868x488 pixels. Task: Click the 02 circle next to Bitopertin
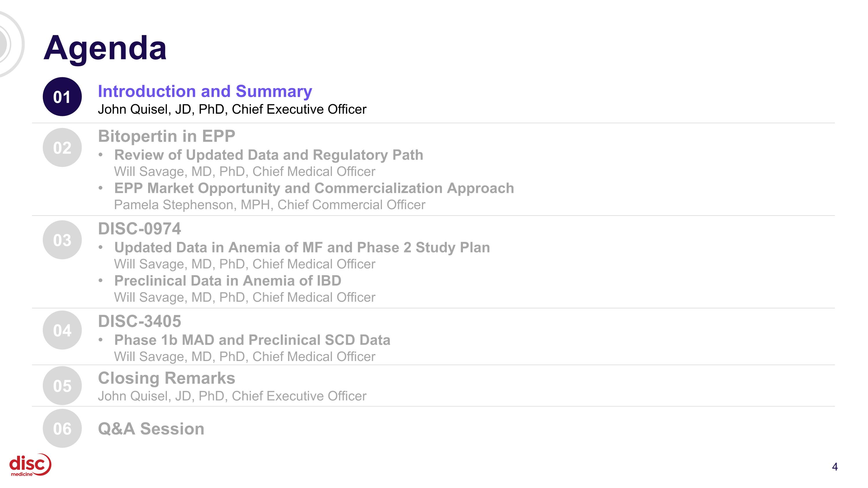(62, 148)
